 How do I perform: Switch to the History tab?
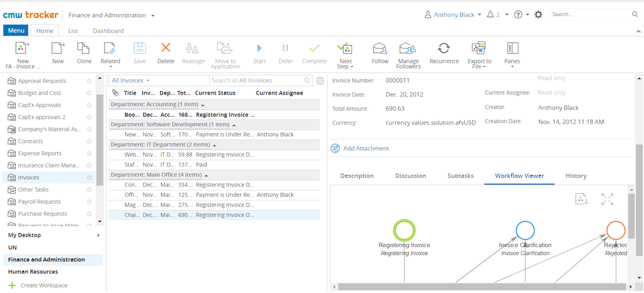576,176
